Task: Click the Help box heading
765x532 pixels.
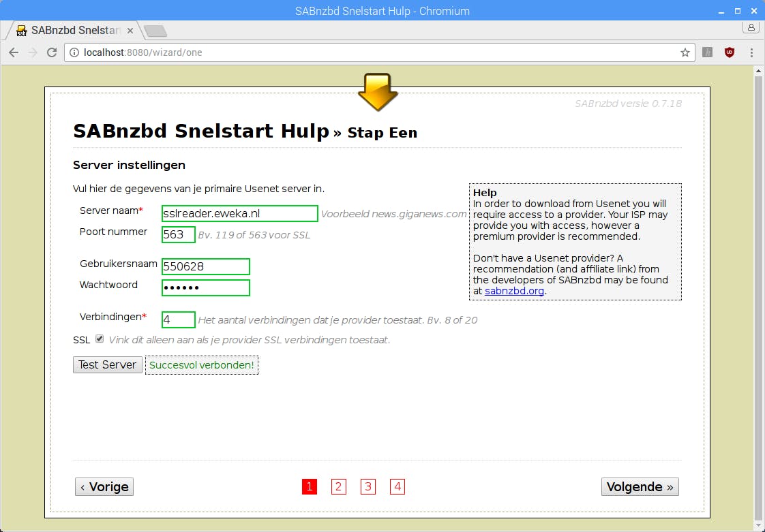Action: [485, 193]
